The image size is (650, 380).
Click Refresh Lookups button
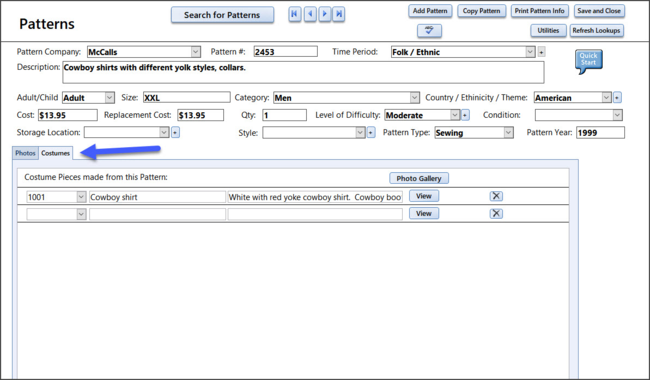pos(597,31)
